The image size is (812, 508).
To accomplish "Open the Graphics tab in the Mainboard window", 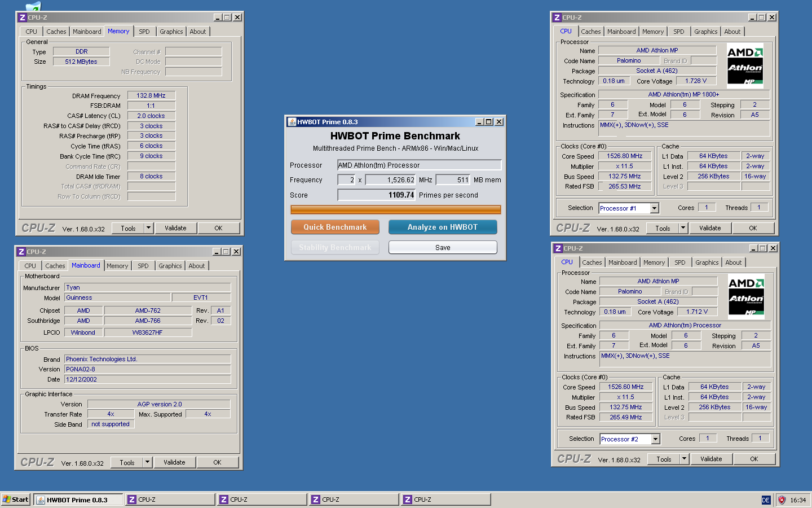I will tap(170, 266).
